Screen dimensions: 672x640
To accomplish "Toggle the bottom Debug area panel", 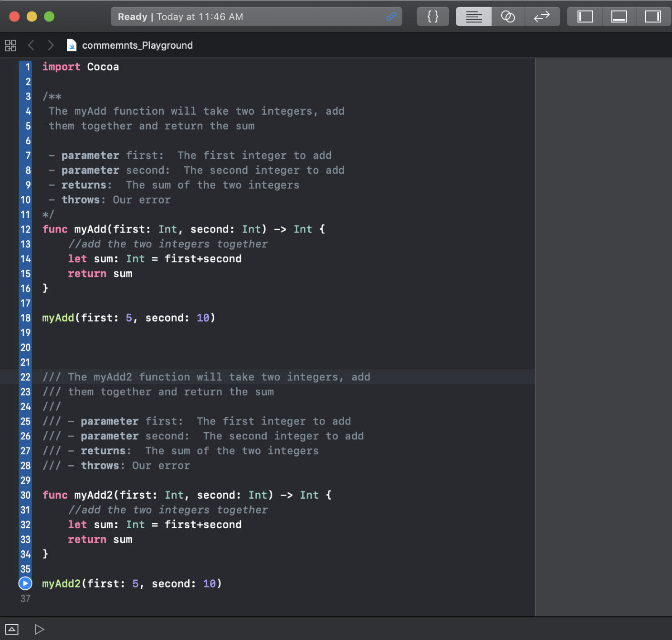I will [619, 17].
